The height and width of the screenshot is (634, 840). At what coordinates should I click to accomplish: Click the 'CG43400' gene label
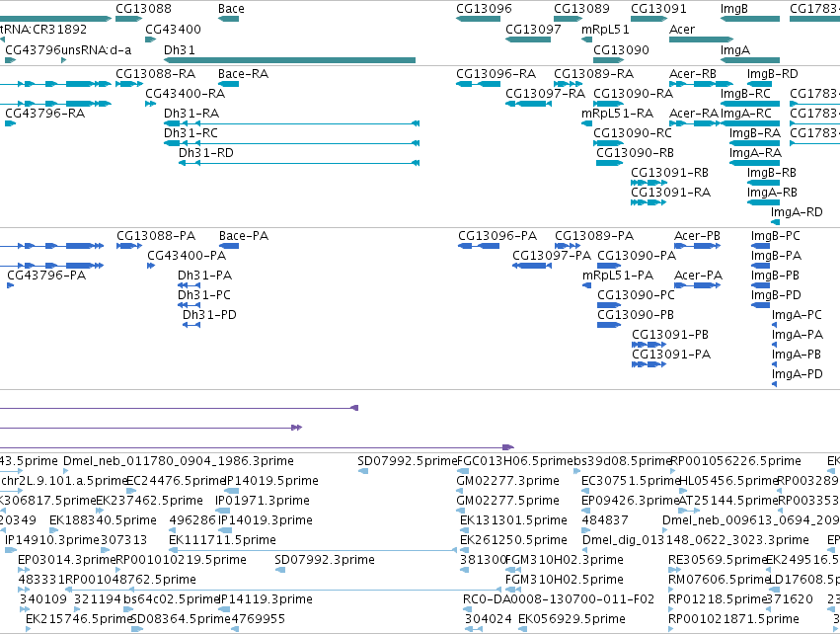[x=173, y=30]
